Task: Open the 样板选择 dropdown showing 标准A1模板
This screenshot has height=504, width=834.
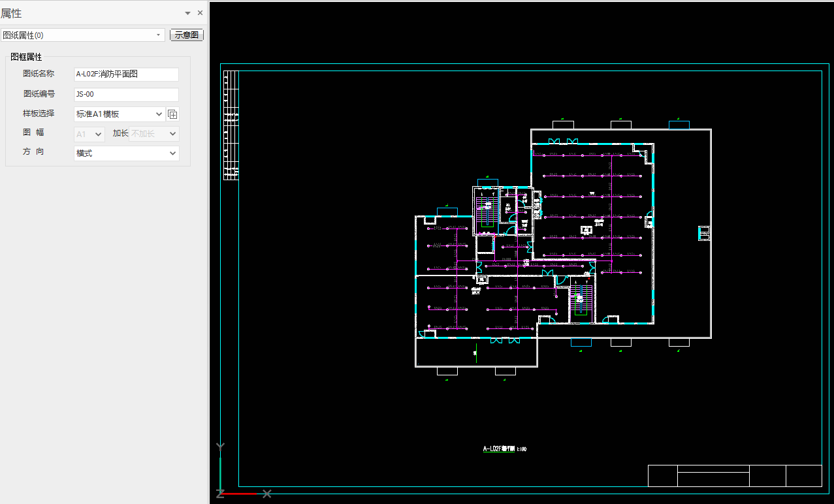Action: (x=120, y=114)
